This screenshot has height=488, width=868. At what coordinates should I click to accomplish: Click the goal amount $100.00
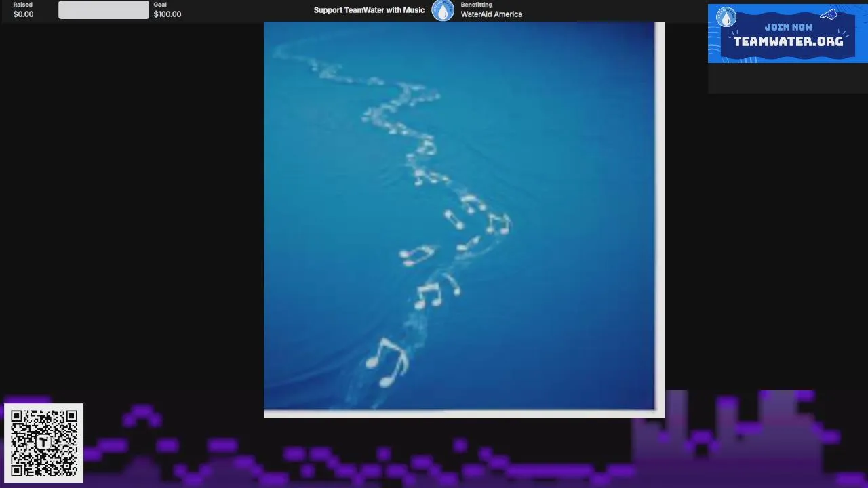[167, 14]
